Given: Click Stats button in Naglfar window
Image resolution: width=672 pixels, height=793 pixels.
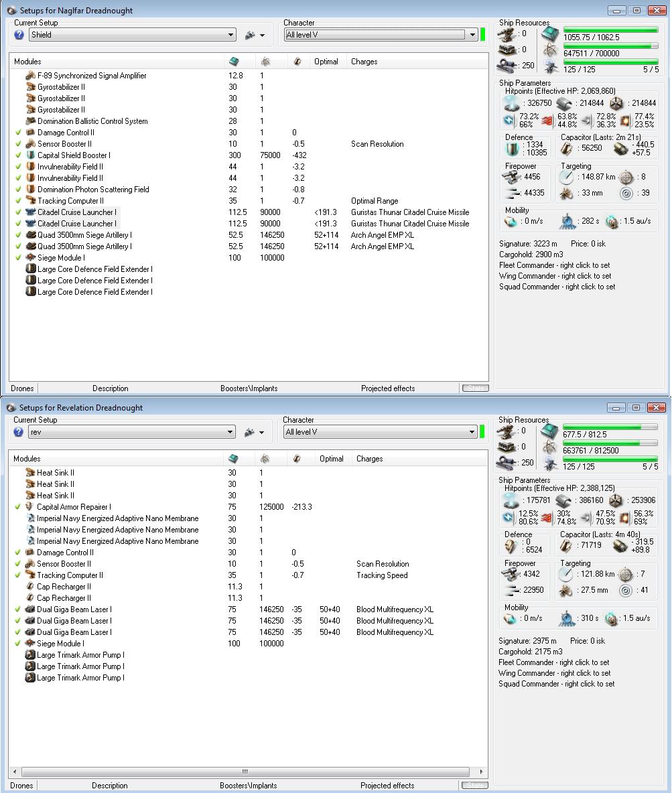Looking at the screenshot, I should 476,388.
